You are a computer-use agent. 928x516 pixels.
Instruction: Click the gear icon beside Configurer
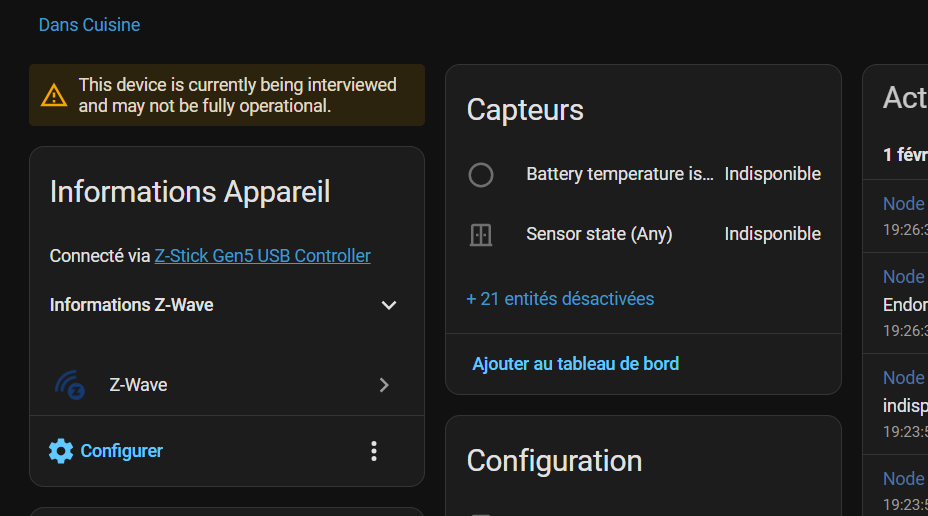[x=61, y=451]
